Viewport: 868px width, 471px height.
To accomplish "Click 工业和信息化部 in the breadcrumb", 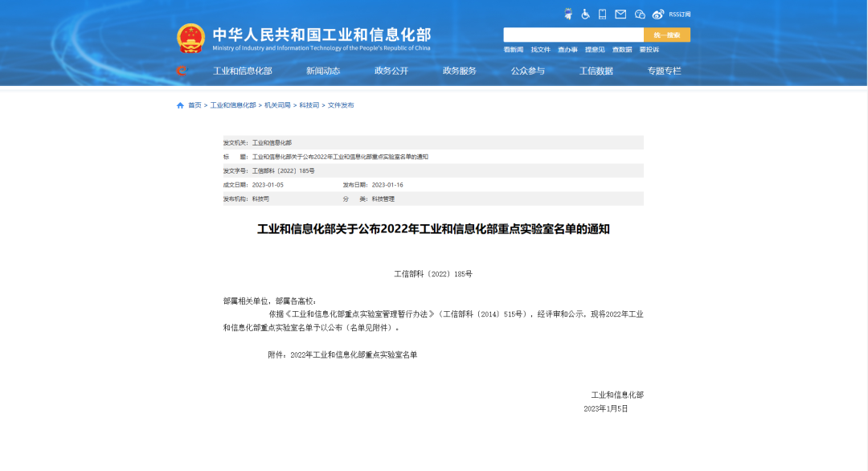I will click(233, 105).
